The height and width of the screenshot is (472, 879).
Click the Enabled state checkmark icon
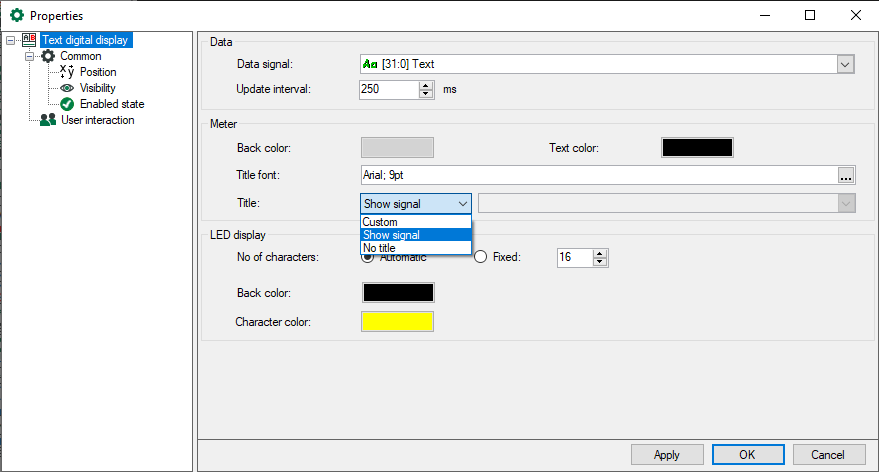pyautogui.click(x=67, y=104)
